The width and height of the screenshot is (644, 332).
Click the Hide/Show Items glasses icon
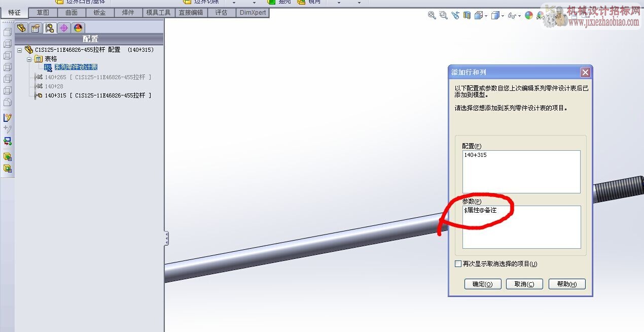(x=512, y=16)
